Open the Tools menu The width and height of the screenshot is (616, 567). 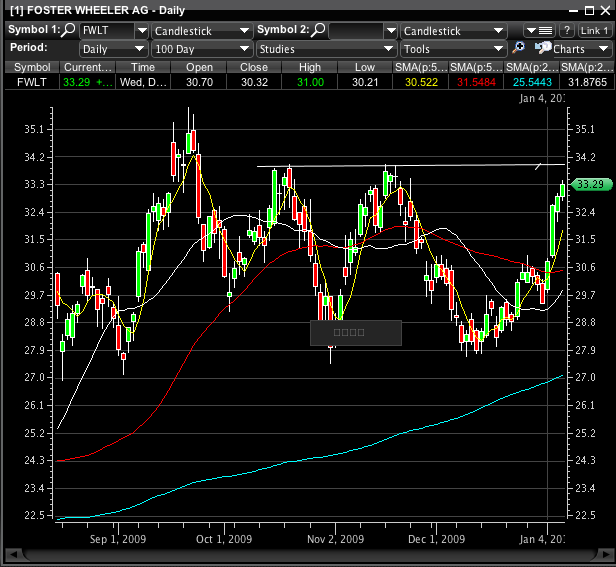pyautogui.click(x=453, y=48)
